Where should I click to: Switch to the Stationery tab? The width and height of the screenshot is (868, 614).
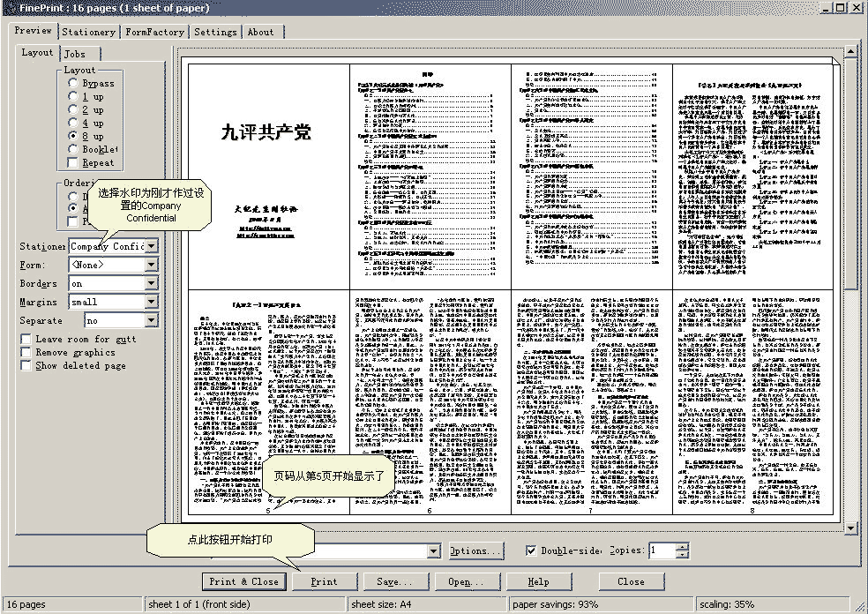[x=88, y=32]
